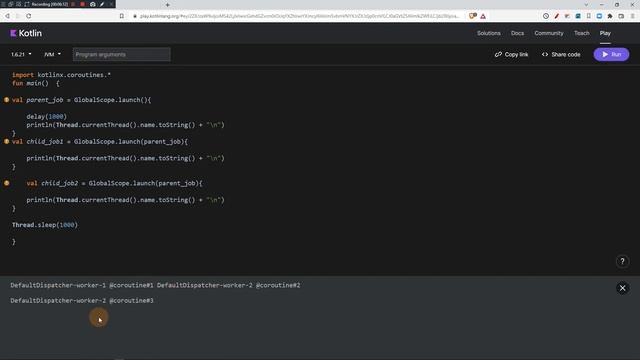This screenshot has height=360, width=640.
Task: Click 'val child_job1' declaration
Action: point(38,141)
